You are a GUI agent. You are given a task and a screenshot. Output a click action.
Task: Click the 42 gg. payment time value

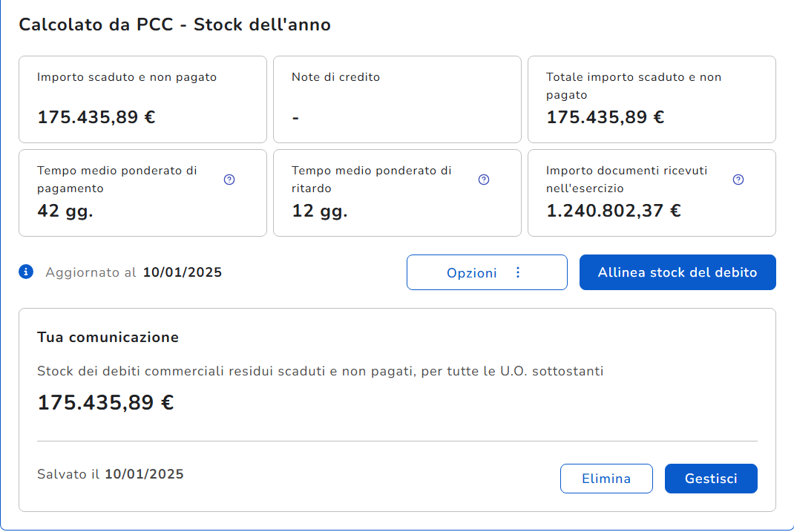65,211
